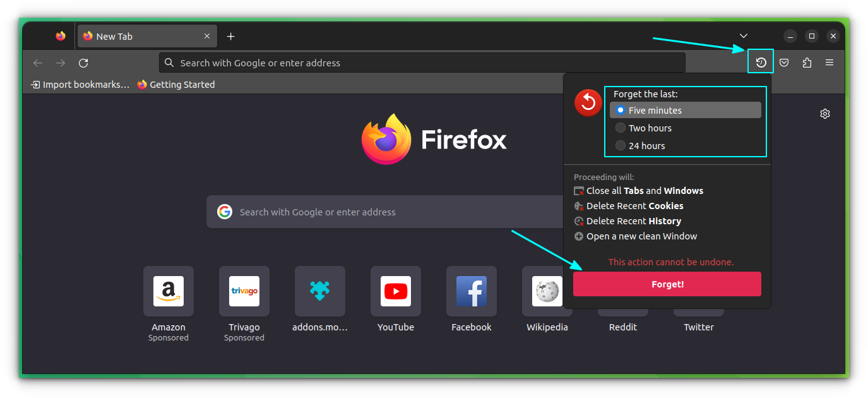Click "Delete Recent Cookies" text
The image size is (868, 398).
635,206
